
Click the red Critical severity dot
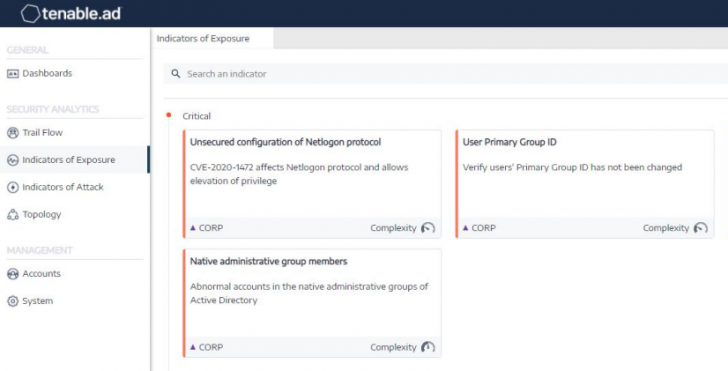[169, 115]
